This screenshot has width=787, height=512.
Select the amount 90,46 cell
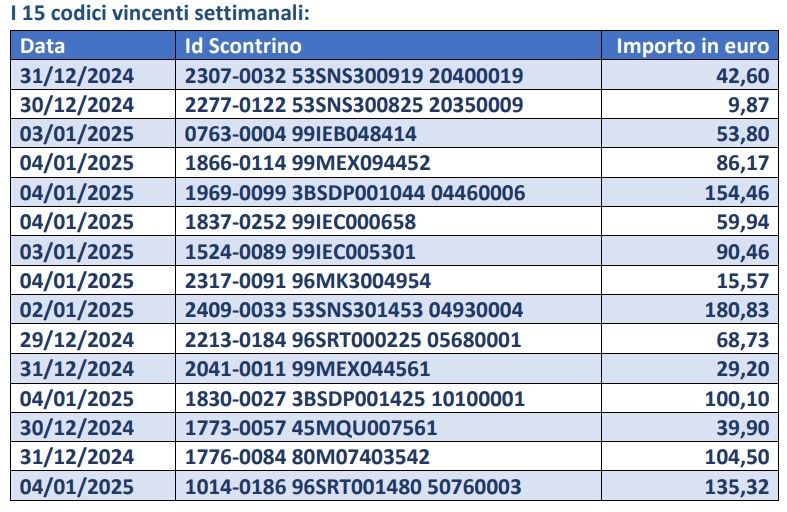[690, 251]
